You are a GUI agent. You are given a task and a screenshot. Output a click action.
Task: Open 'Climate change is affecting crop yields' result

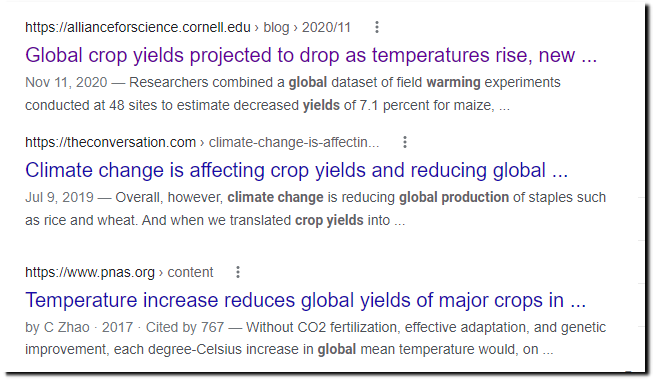point(297,170)
